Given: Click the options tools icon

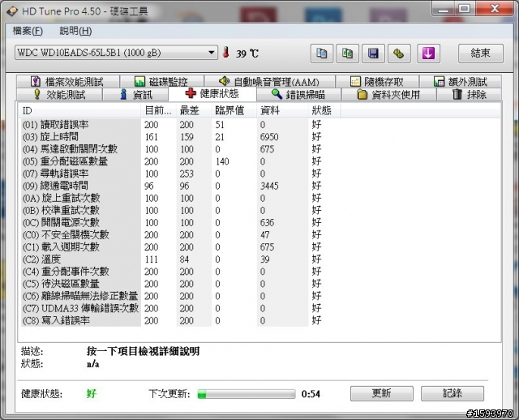Looking at the screenshot, I should (399, 54).
